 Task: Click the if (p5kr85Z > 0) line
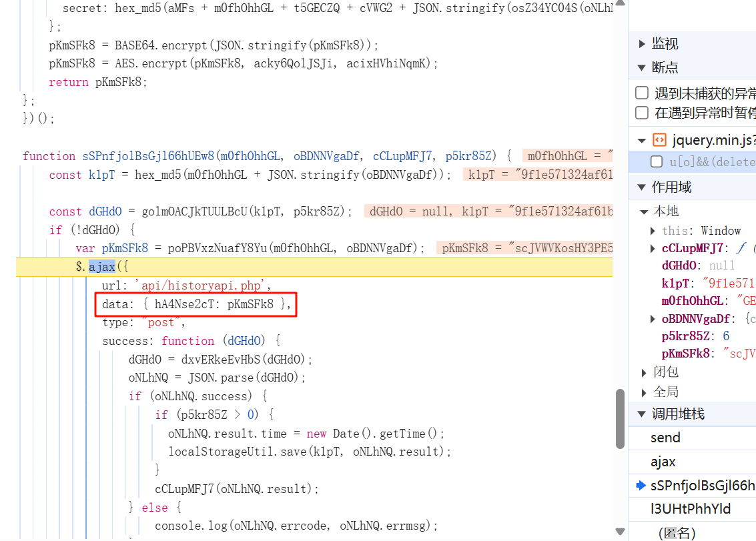pos(214,415)
